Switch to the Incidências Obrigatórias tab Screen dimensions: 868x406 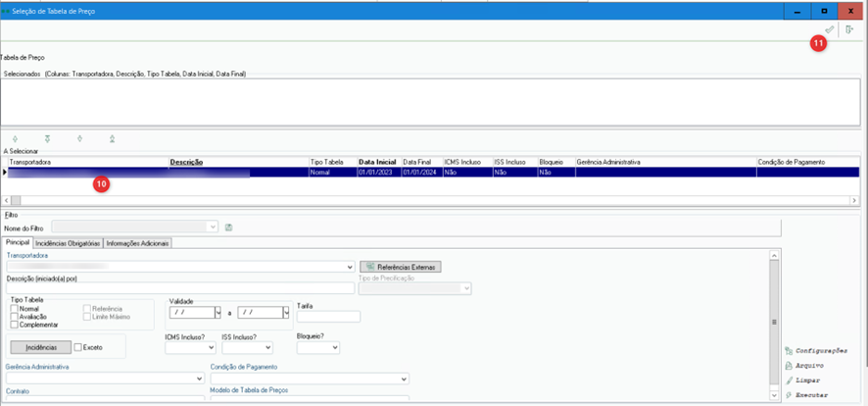coord(69,242)
